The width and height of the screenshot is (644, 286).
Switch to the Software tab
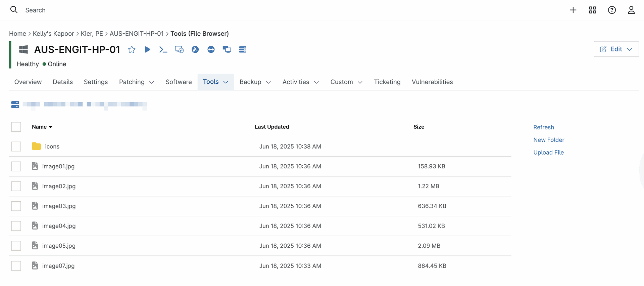tap(179, 82)
